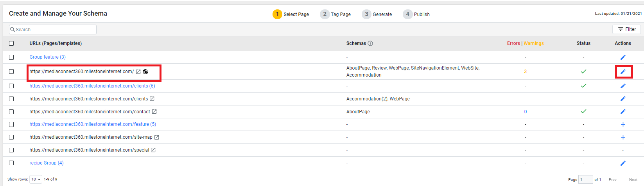Viewport: 644px width, 186px height.
Task: Open the /feature (5) group link
Action: (x=93, y=124)
